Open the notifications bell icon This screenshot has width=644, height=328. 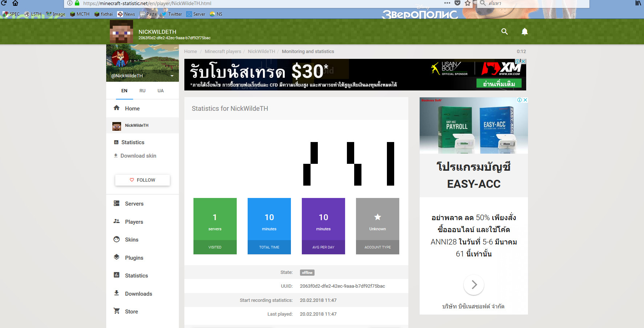click(524, 32)
